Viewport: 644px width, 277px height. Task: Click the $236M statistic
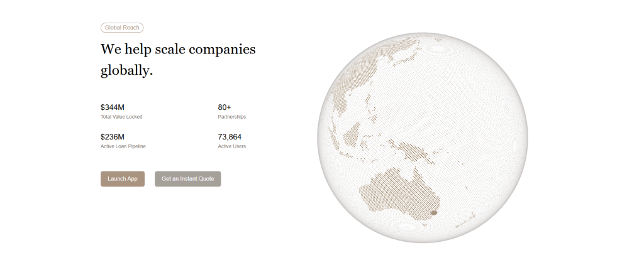point(113,137)
